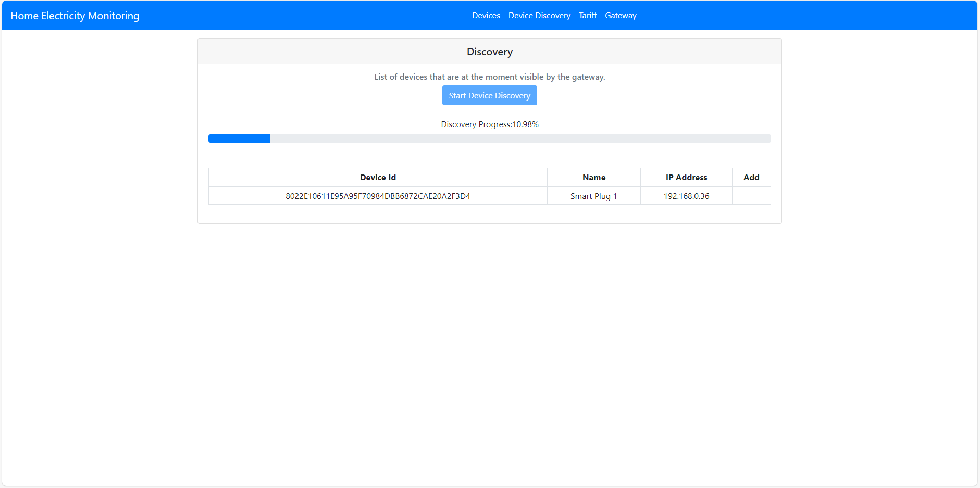This screenshot has width=980, height=488.
Task: Click the Home Electricity Monitoring brand link
Action: tap(75, 15)
